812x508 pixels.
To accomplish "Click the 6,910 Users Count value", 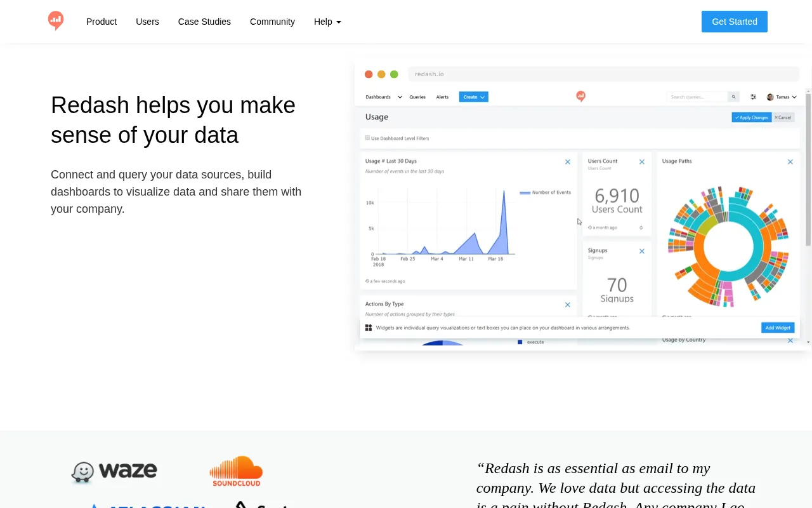I will pos(617,196).
